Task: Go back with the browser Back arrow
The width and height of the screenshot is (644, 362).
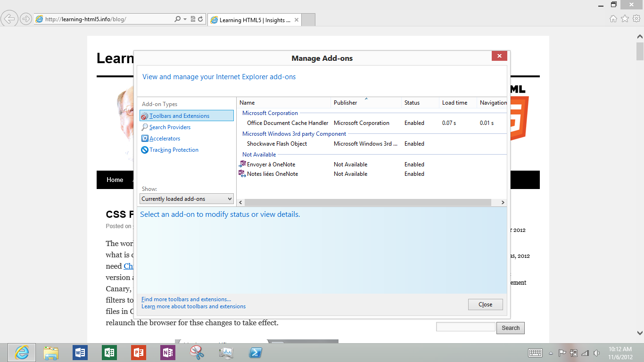Action: (9, 19)
